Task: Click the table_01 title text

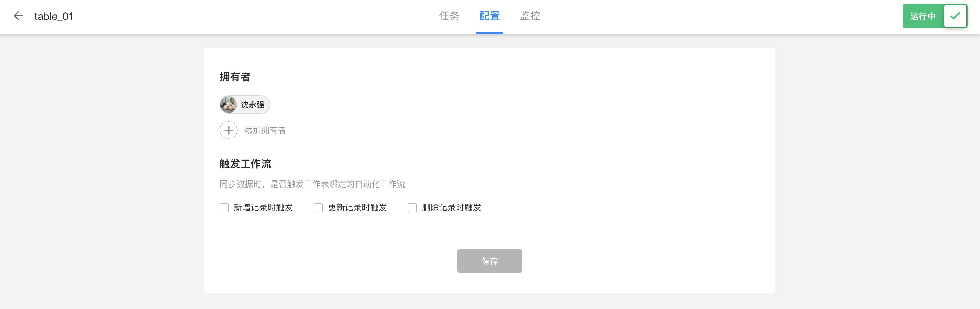Action: pos(54,16)
